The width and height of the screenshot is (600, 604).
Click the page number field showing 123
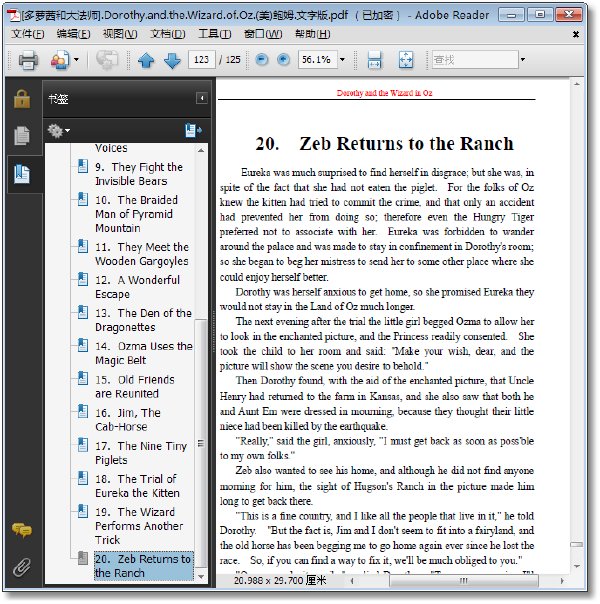[x=201, y=60]
